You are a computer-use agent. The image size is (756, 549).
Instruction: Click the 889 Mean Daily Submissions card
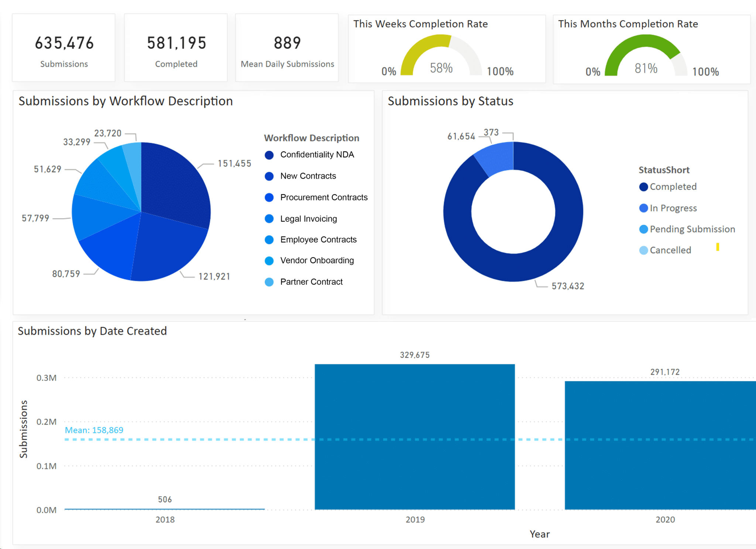point(287,48)
